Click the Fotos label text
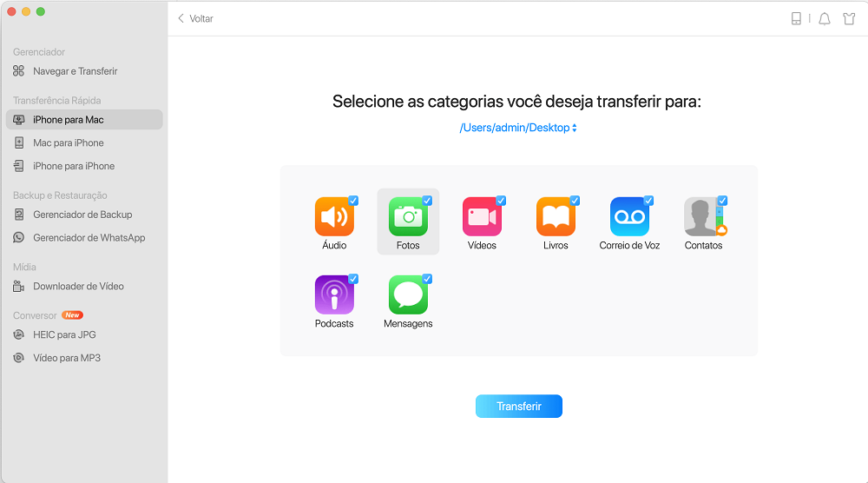 [x=408, y=245]
